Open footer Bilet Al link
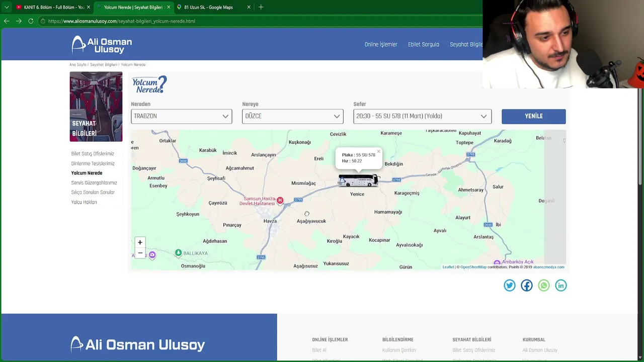 coord(319,350)
